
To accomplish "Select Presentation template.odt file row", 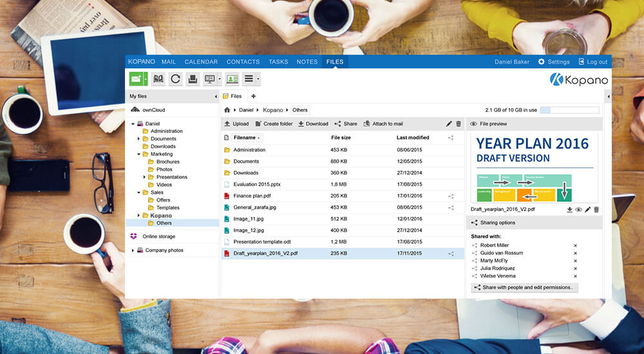I will point(343,242).
